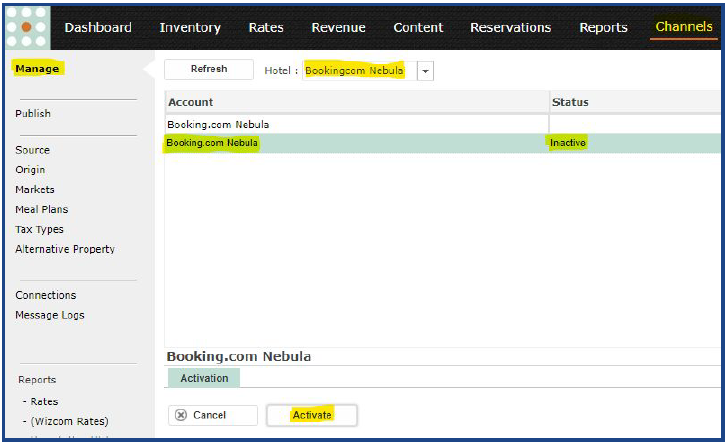Open Markets in the sidebar
This screenshot has width=727, height=444.
(x=35, y=190)
